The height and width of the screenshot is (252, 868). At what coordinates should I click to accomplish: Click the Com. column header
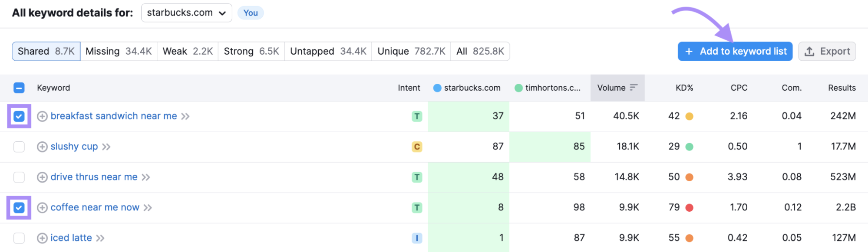pyautogui.click(x=792, y=88)
